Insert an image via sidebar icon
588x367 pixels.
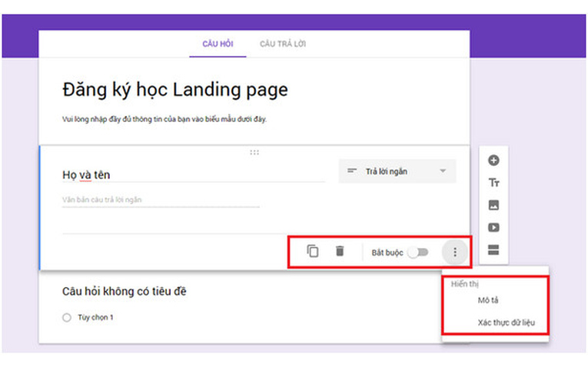point(493,205)
